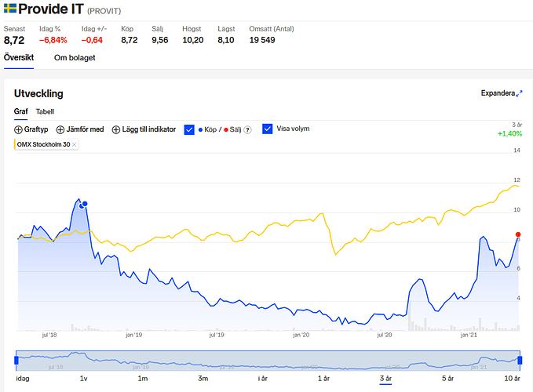Uncheck the Visa volym checkbox

click(268, 129)
